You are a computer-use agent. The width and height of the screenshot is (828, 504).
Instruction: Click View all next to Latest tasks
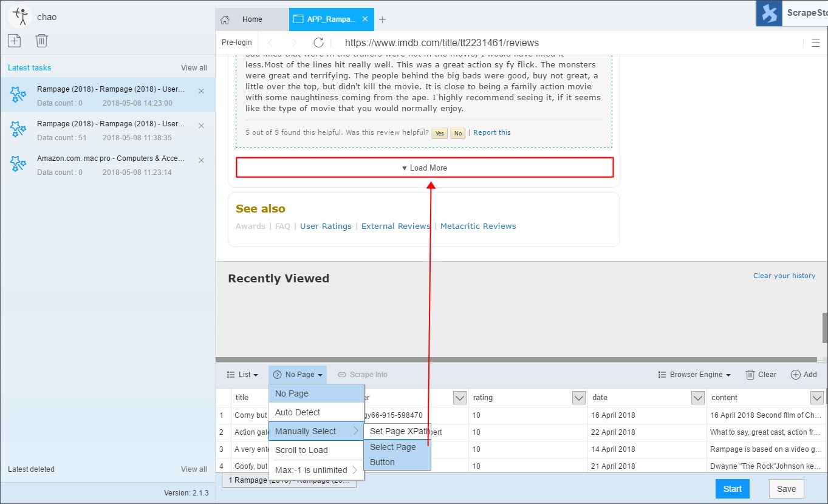[x=194, y=68]
